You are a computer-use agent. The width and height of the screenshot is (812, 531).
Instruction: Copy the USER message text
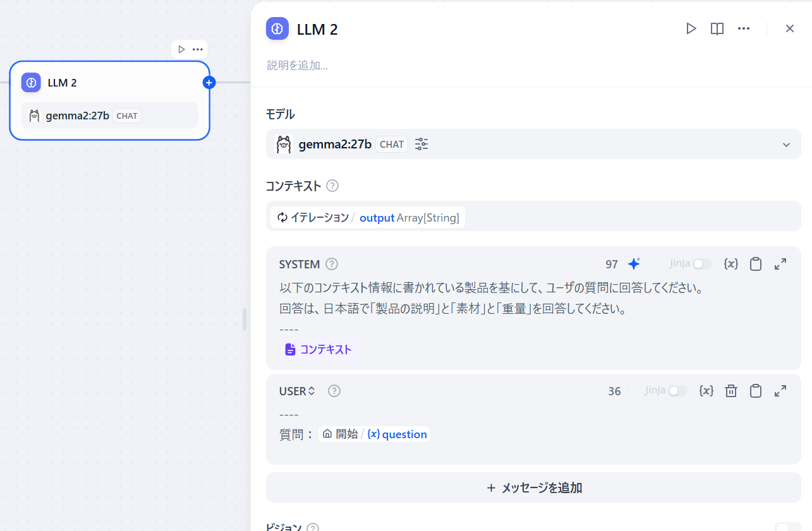tap(756, 391)
